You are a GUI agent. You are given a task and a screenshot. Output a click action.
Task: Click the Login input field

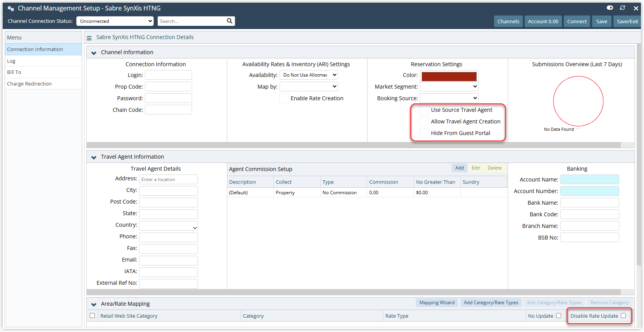[168, 75]
